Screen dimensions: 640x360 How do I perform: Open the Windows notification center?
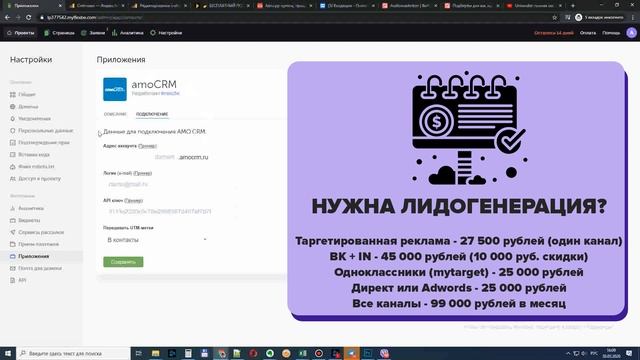pos(629,353)
